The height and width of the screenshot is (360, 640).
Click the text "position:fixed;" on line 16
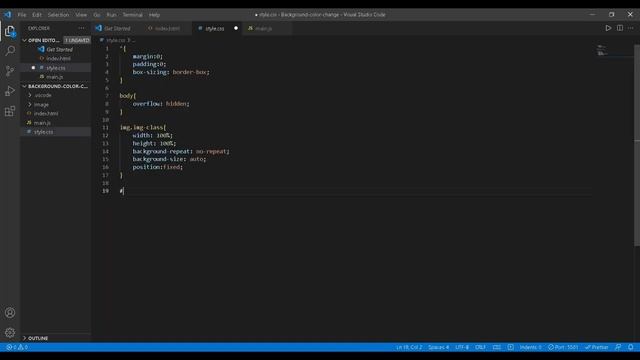(158, 167)
